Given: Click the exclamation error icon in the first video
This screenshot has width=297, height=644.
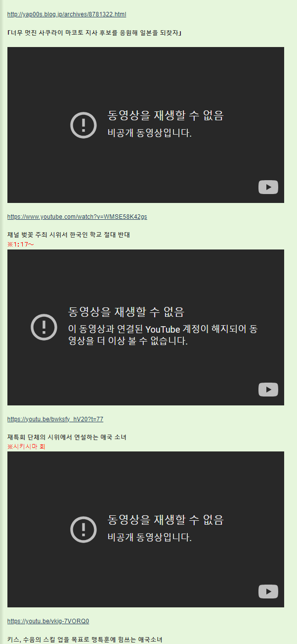Looking at the screenshot, I should coord(84,125).
